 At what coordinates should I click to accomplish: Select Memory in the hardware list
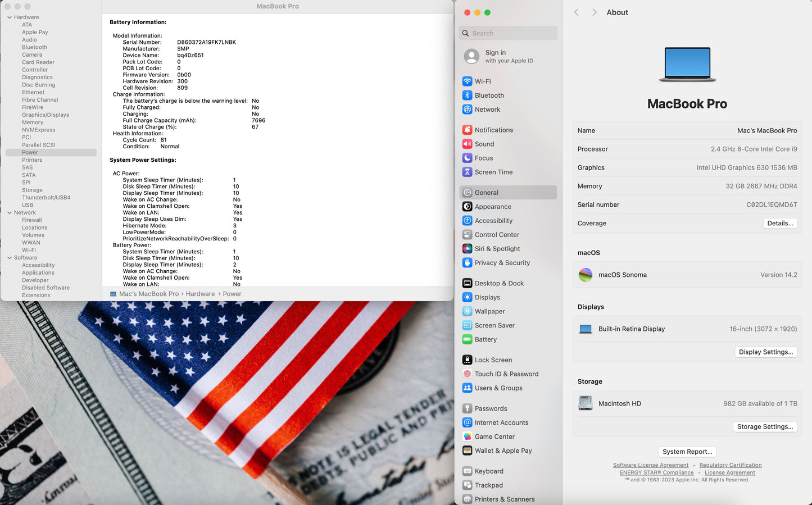33,122
